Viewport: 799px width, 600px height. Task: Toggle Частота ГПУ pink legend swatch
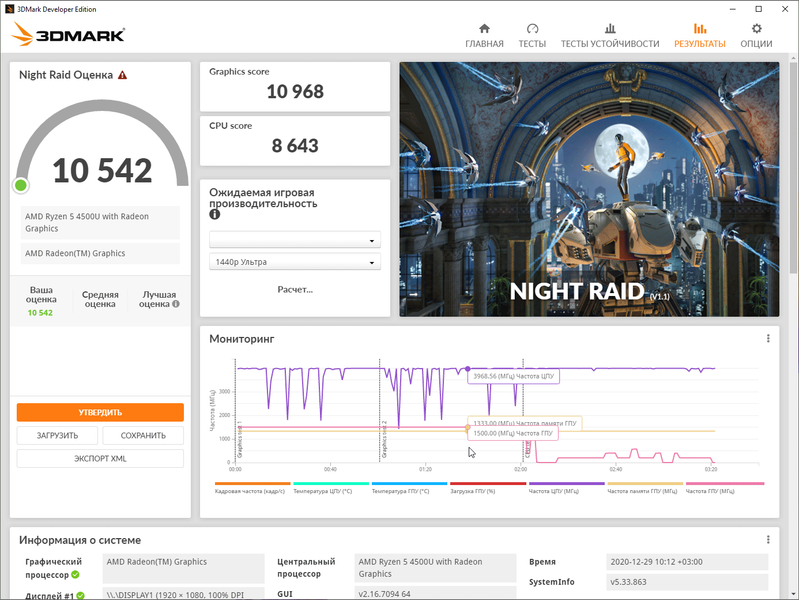coord(725,483)
